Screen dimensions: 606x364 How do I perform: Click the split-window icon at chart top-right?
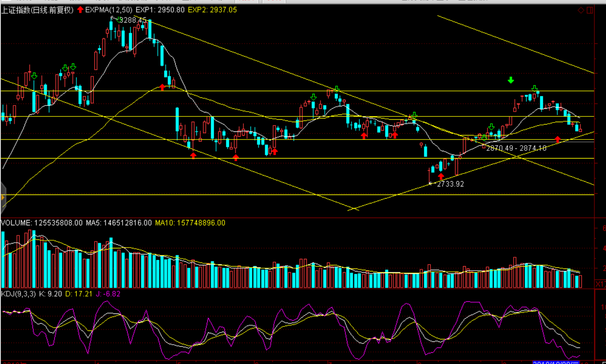pyautogui.click(x=590, y=10)
